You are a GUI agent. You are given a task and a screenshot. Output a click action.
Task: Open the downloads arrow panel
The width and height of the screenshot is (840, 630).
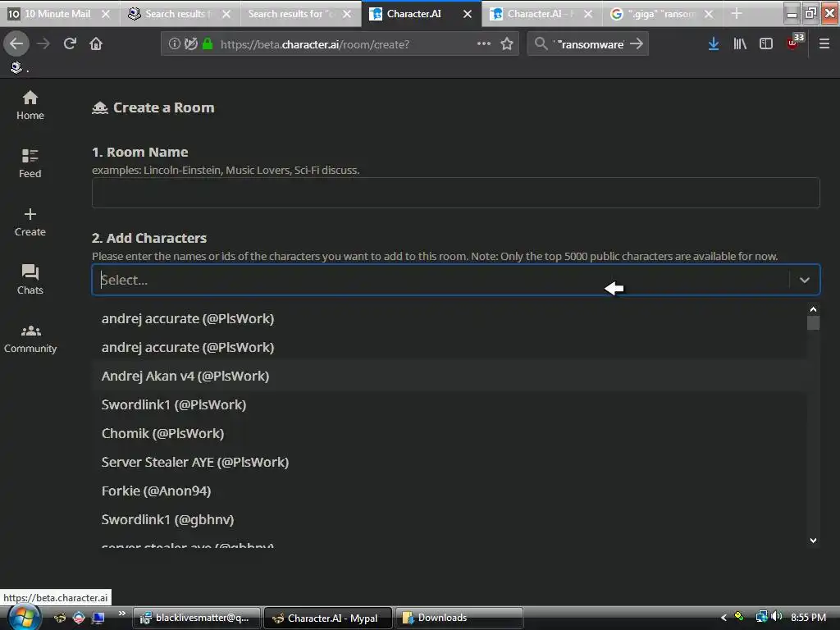click(x=714, y=44)
